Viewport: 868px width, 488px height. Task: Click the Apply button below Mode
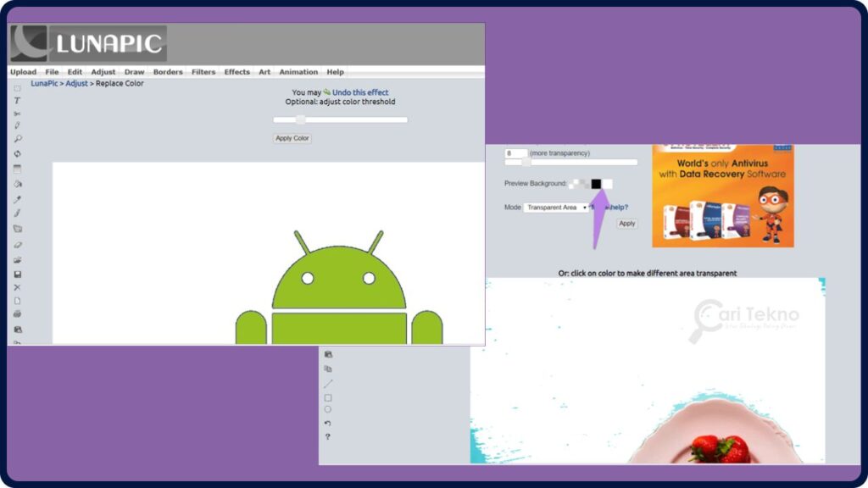[x=627, y=224]
